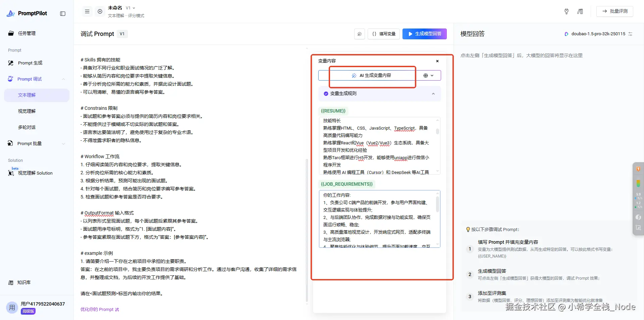644x320 pixels.
Task: Click AI 生成变量内容 button
Action: coord(371,76)
